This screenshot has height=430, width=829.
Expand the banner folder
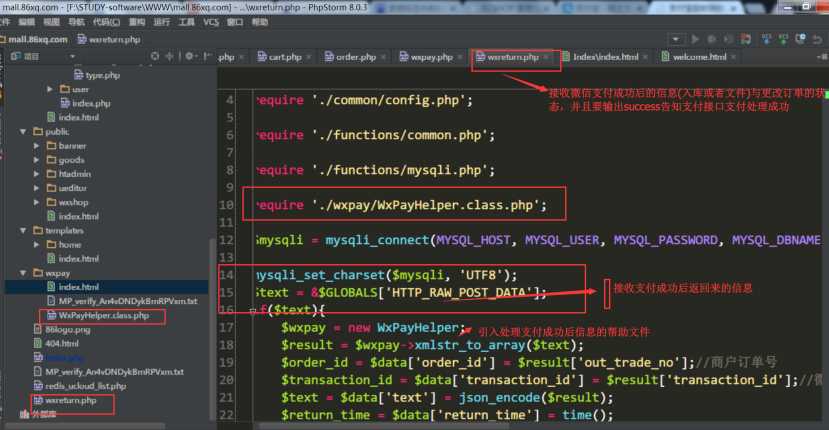point(36,145)
